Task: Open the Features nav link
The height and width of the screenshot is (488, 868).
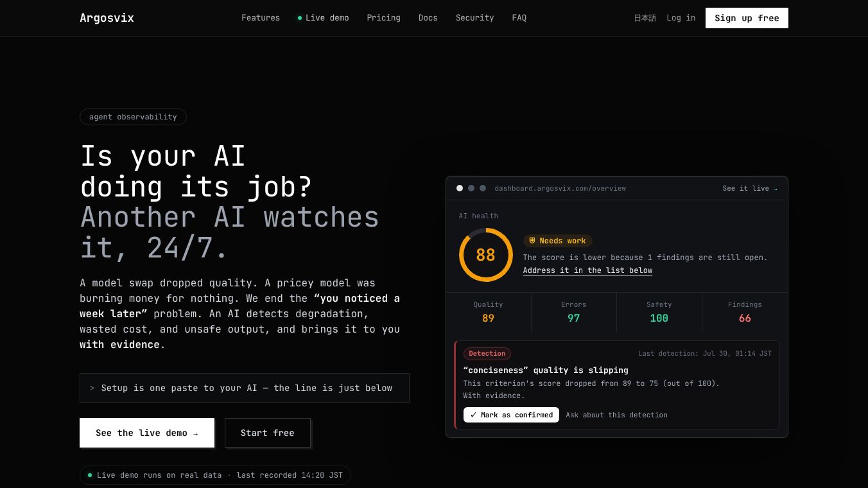Action: click(261, 18)
